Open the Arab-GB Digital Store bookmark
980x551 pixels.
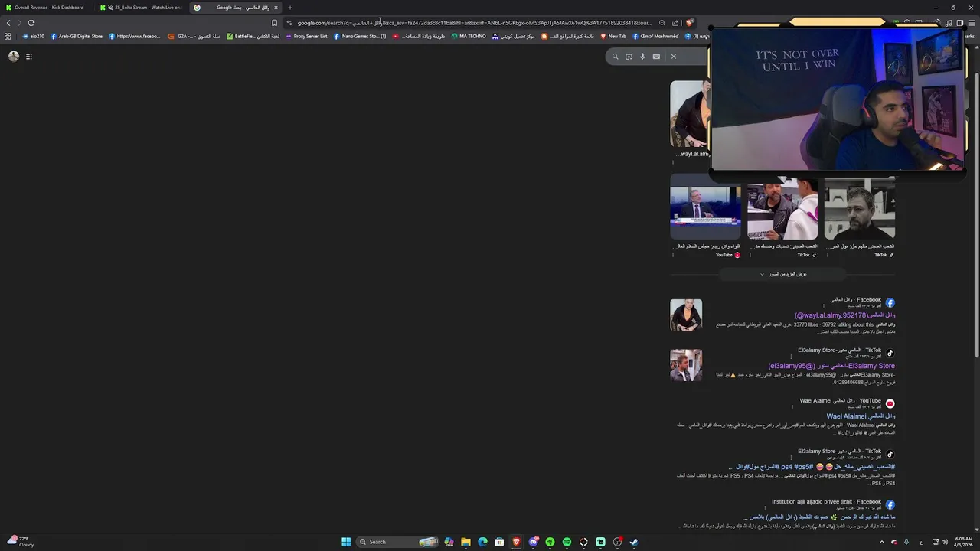pyautogui.click(x=77, y=36)
